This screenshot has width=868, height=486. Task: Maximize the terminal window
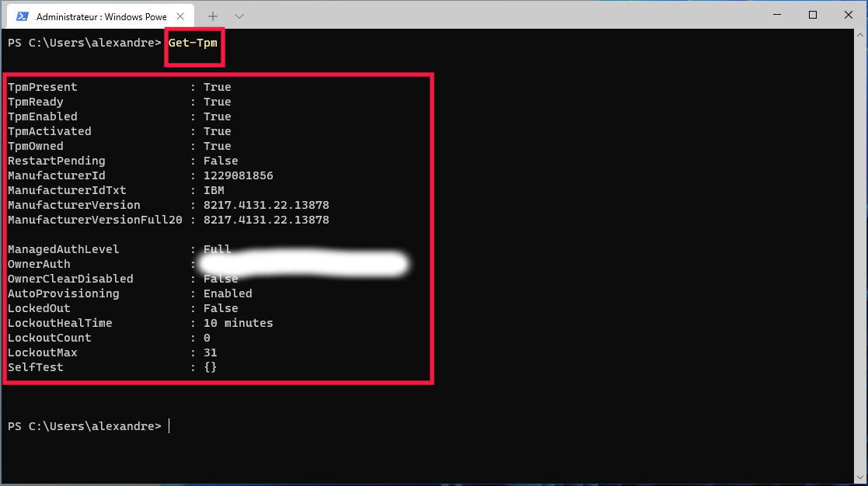[x=813, y=15]
